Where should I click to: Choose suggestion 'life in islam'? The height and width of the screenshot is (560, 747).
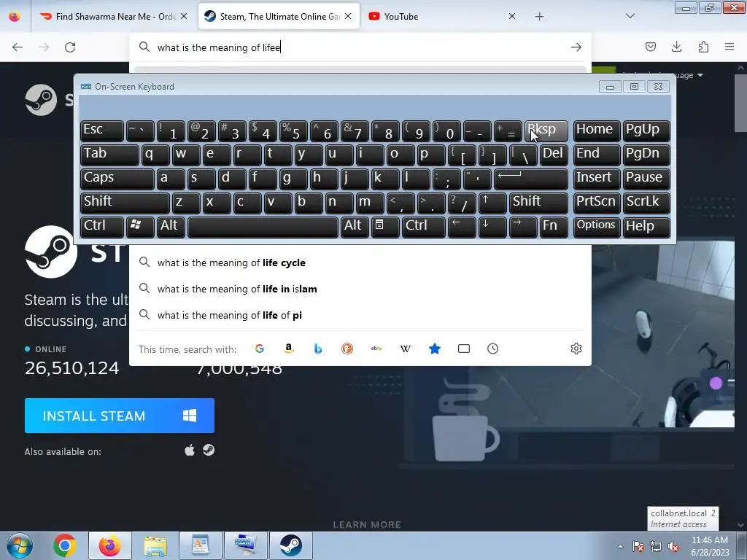click(360, 289)
